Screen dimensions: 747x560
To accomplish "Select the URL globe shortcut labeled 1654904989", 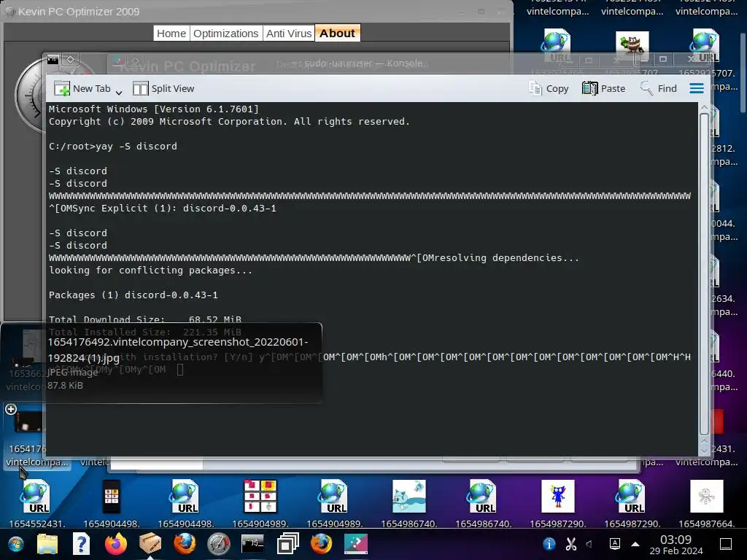I will click(334, 504).
